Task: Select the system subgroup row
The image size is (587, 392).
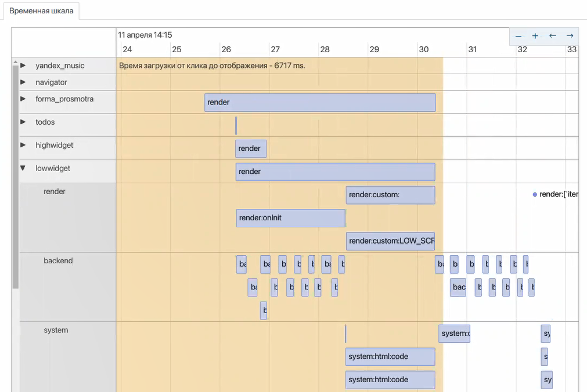Action: pyautogui.click(x=68, y=357)
